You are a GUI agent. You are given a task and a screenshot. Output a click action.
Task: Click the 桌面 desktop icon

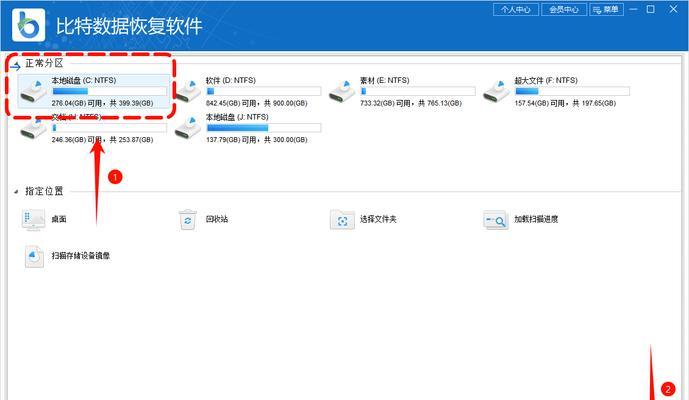(x=33, y=219)
